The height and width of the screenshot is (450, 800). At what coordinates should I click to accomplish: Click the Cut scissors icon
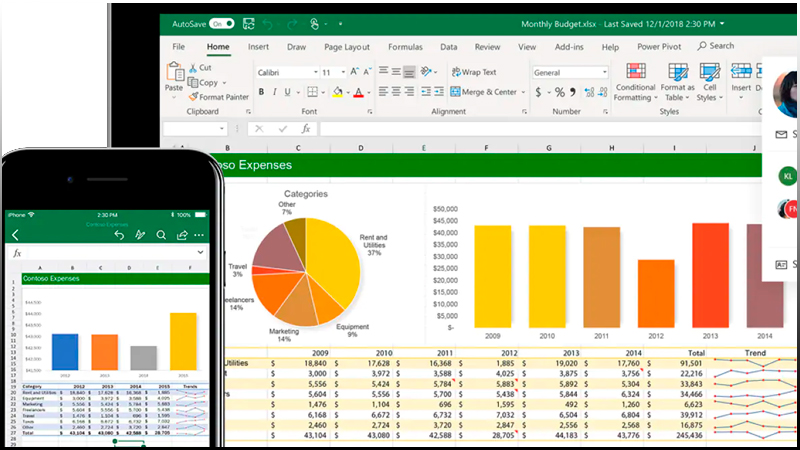[x=193, y=68]
